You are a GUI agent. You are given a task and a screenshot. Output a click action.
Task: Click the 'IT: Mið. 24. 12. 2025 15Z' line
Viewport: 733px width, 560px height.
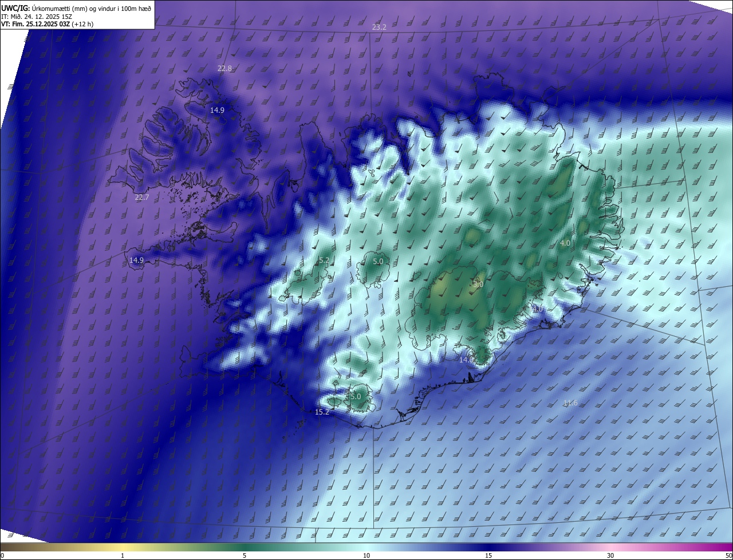click(36, 17)
